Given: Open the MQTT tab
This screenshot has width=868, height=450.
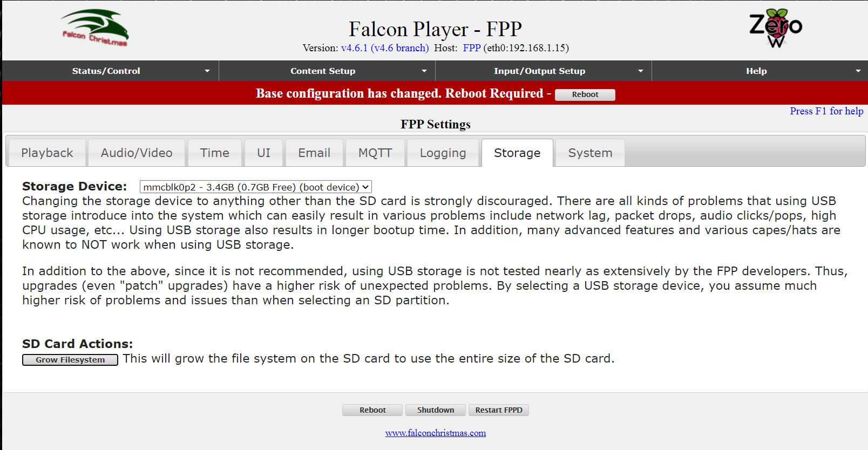Looking at the screenshot, I should point(375,153).
